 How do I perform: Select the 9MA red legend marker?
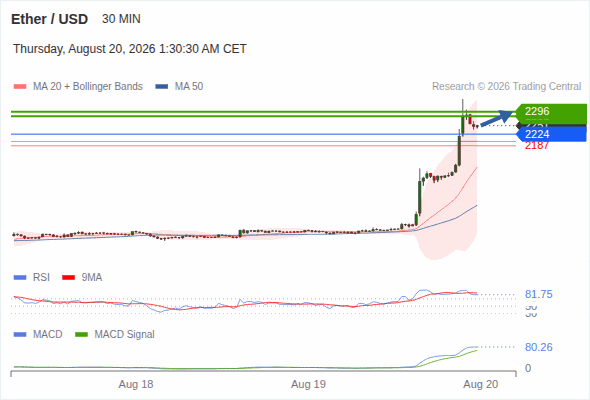click(x=68, y=278)
